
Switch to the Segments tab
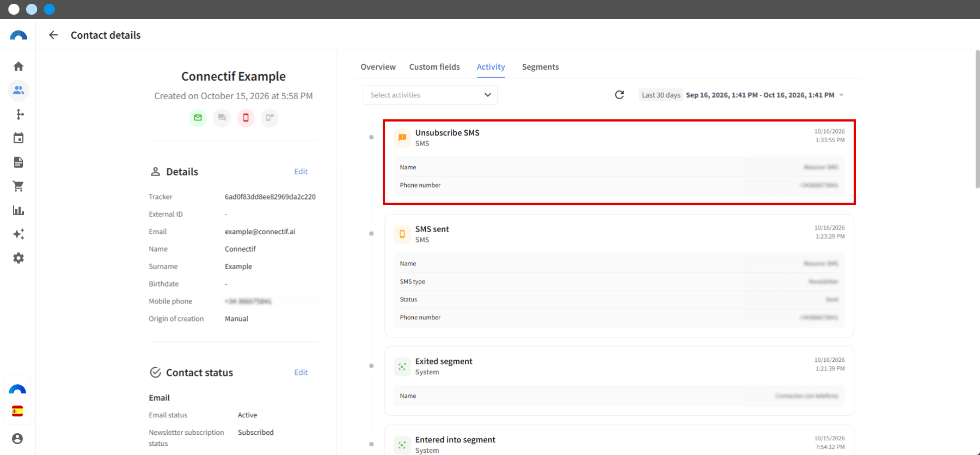point(540,67)
